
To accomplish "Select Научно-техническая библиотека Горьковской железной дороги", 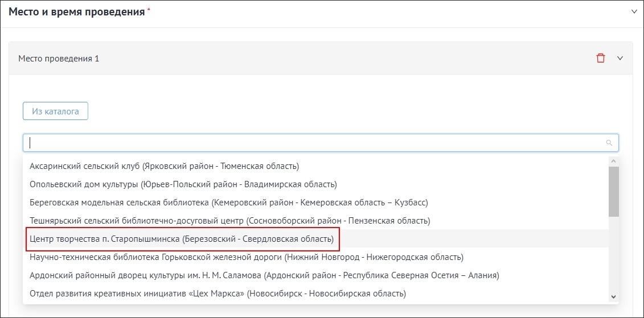I will pyautogui.click(x=246, y=257).
